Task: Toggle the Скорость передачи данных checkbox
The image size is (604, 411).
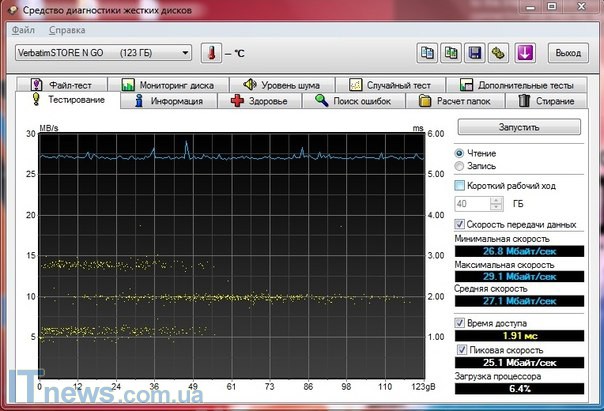Action: pos(460,225)
